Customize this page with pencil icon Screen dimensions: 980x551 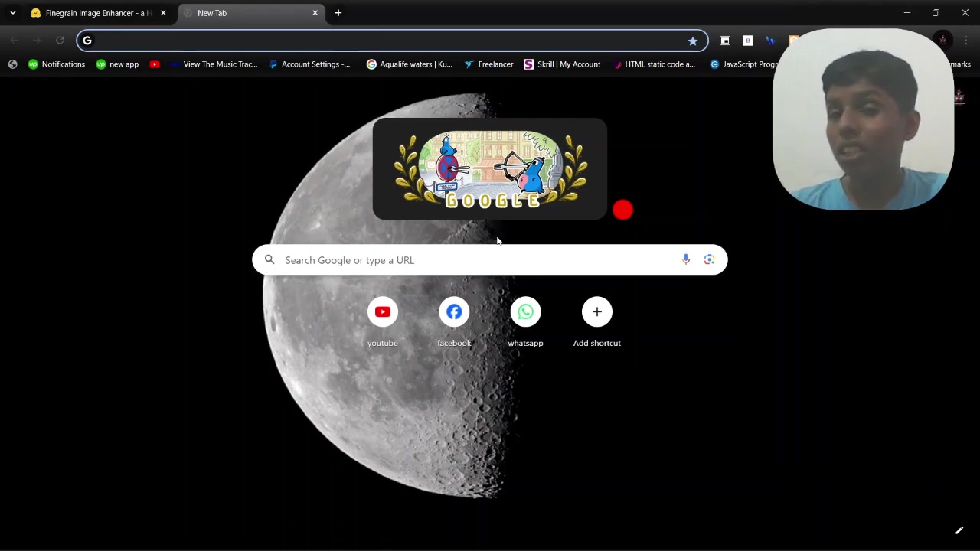click(959, 530)
